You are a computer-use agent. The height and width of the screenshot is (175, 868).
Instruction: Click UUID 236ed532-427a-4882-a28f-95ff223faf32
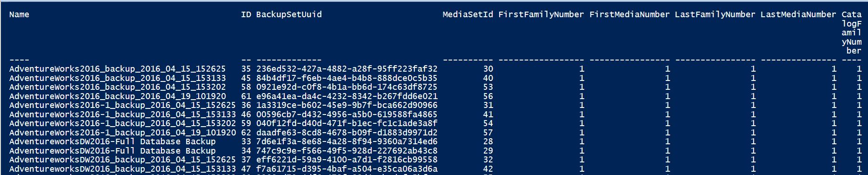pos(347,69)
